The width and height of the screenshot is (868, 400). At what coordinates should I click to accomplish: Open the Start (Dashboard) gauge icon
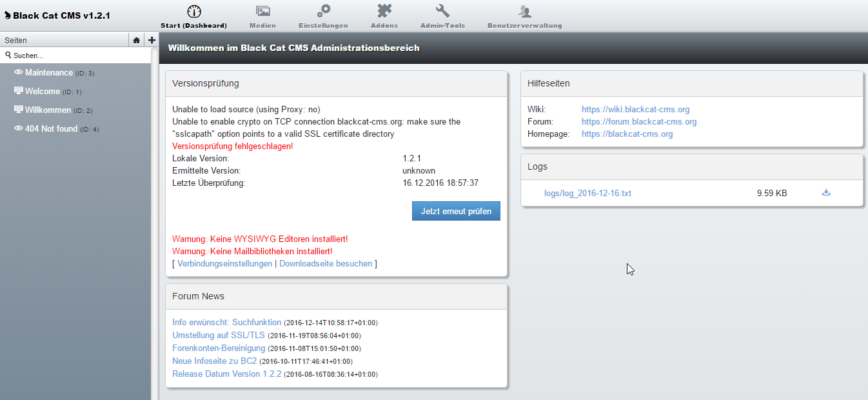194,12
